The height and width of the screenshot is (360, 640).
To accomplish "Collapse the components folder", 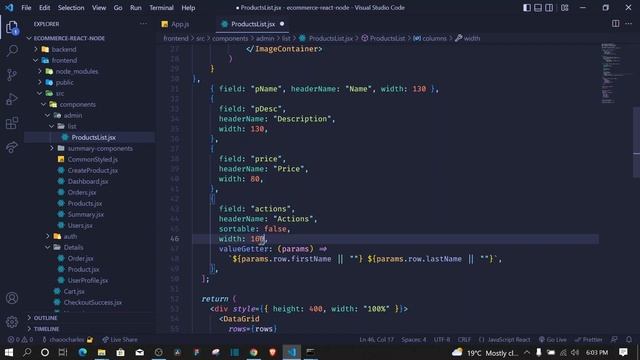I will [78, 104].
